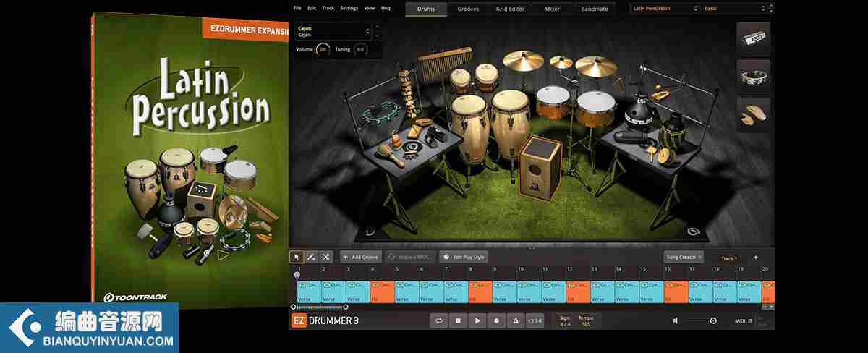Click the playhead marker at bar 1
Viewport: 868px width, 353px height.
297,274
